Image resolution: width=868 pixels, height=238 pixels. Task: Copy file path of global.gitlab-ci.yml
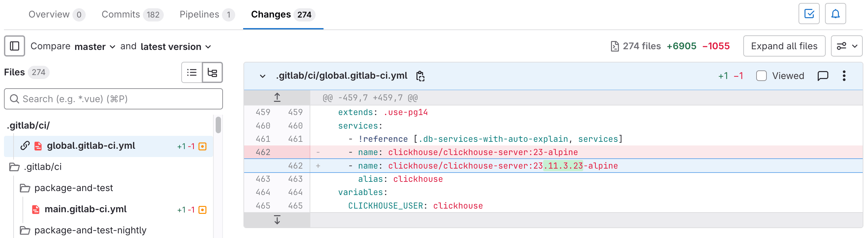tap(420, 76)
